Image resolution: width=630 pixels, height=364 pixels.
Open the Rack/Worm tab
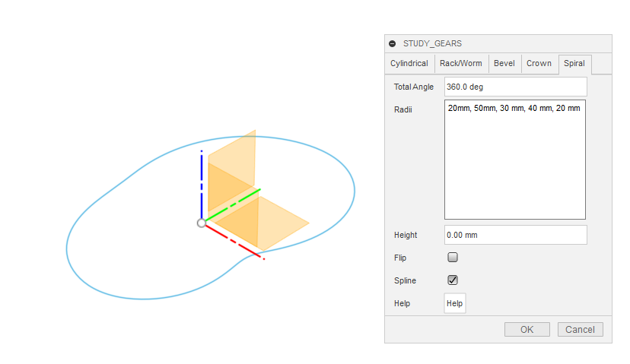pos(461,64)
